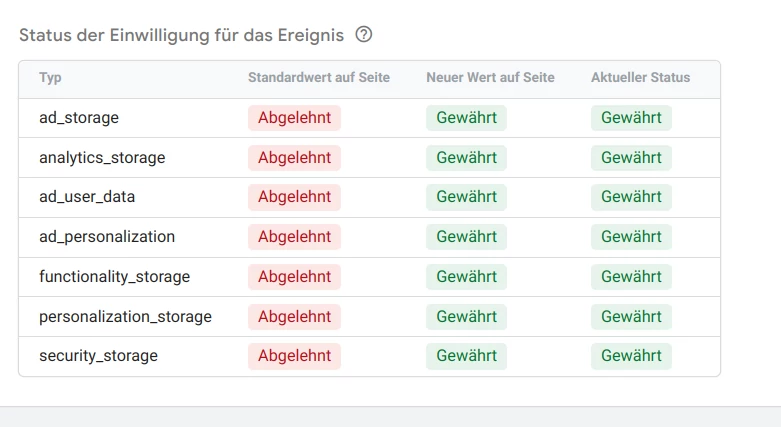Select the functionality_storage type label

(115, 277)
